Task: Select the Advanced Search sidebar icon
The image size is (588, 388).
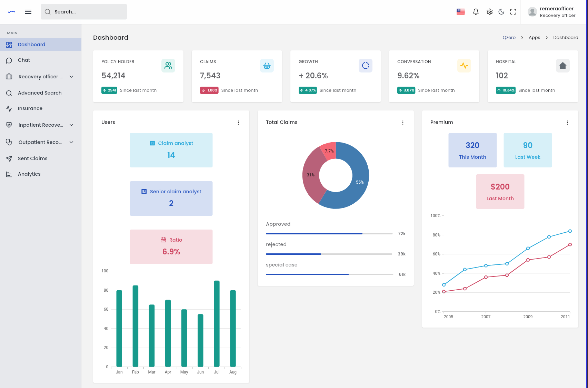Action: point(9,93)
